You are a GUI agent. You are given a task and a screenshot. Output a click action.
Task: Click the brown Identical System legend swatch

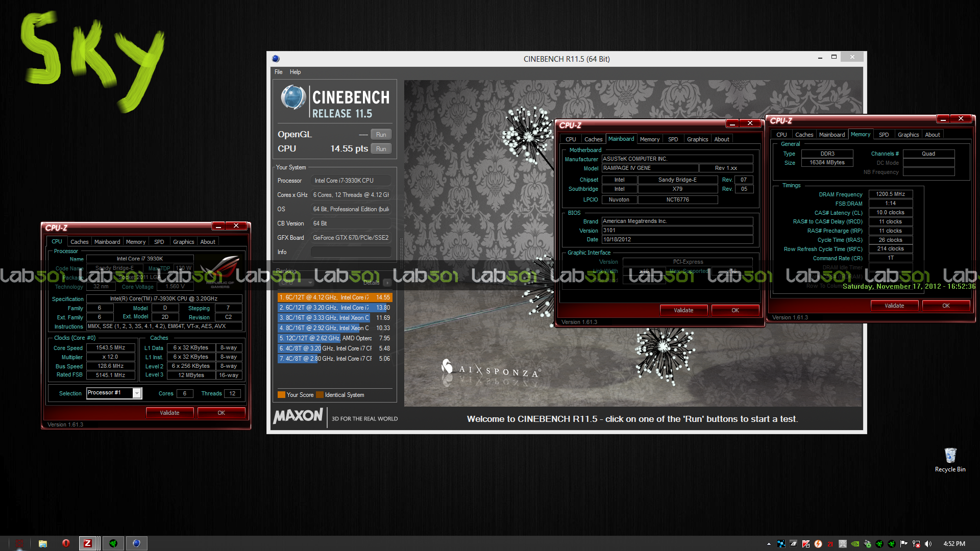click(320, 395)
